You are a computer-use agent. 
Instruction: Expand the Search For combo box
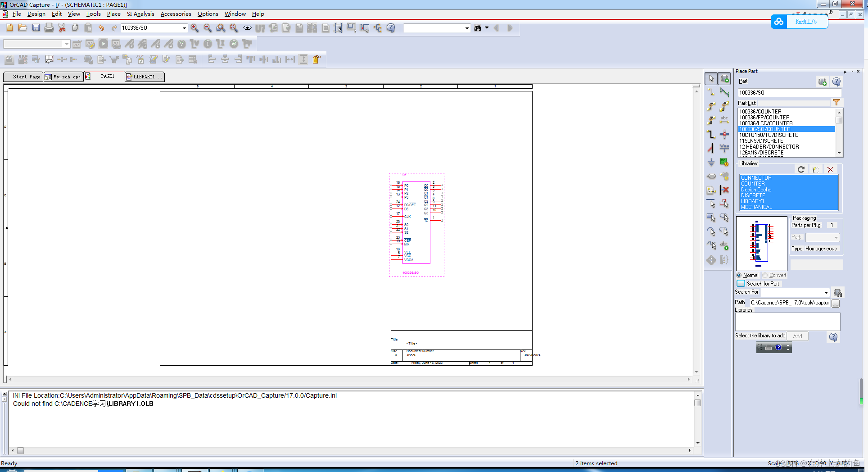[826, 292]
